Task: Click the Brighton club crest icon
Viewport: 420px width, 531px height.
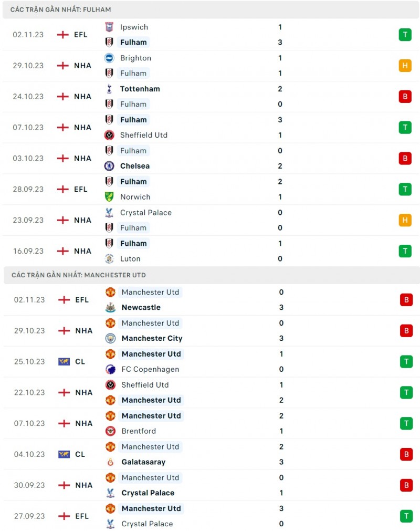Action: point(109,58)
